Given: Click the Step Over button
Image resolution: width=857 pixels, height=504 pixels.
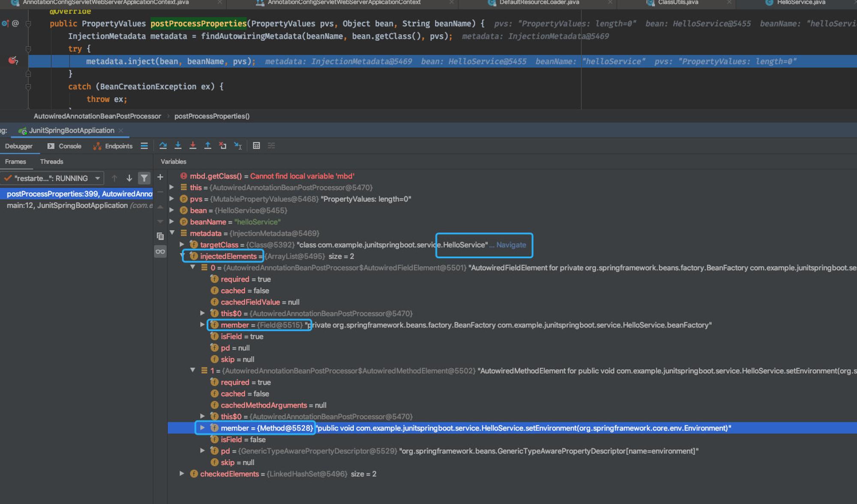Looking at the screenshot, I should point(163,146).
